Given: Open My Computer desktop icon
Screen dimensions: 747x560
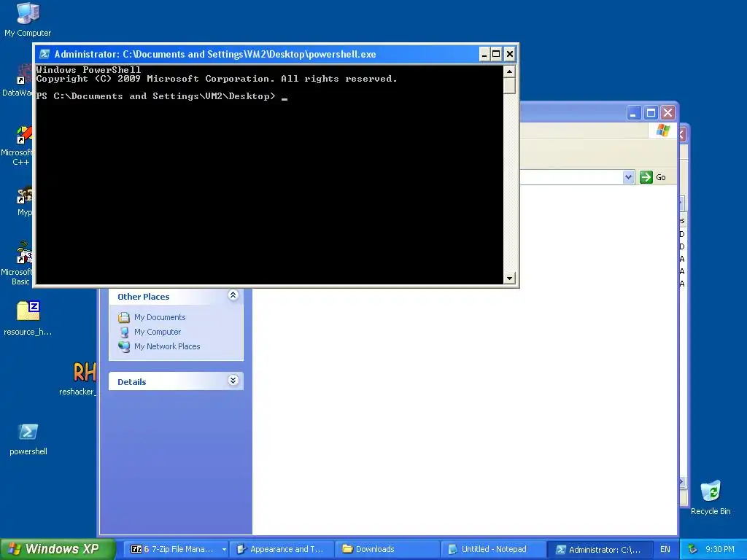Looking at the screenshot, I should [x=28, y=19].
